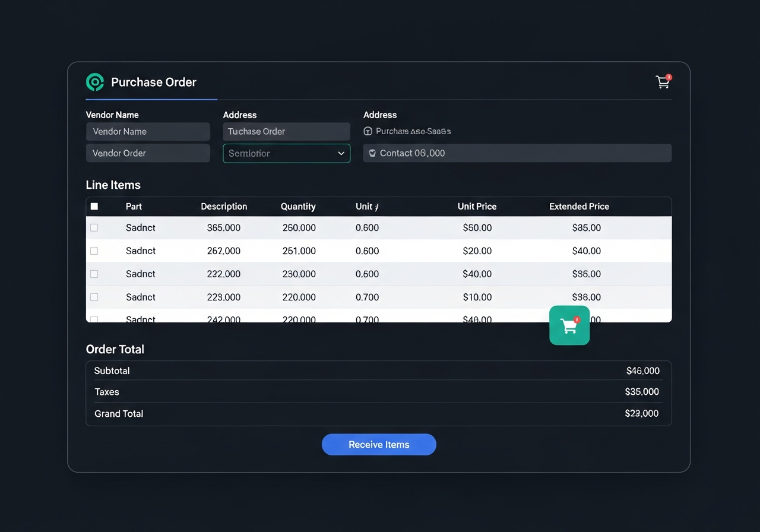
Task: Click the Receive Items button
Action: point(379,445)
